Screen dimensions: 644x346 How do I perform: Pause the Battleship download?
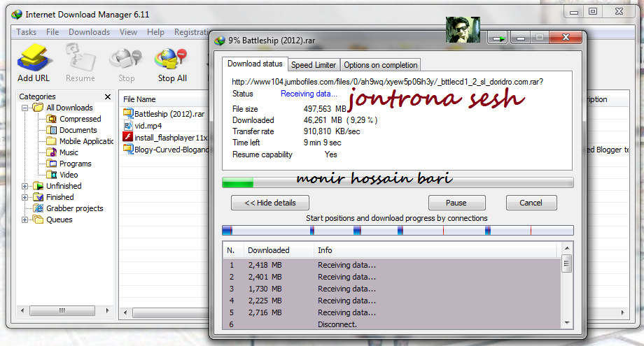(x=456, y=203)
